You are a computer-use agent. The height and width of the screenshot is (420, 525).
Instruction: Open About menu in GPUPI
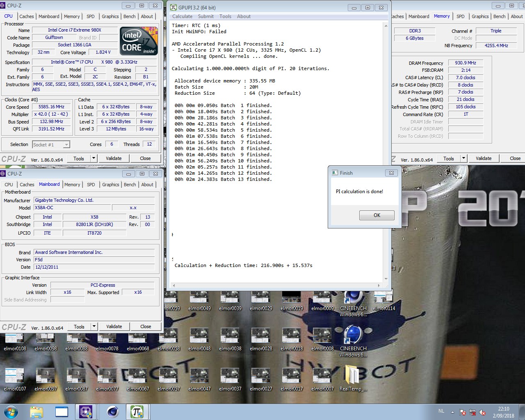tap(244, 16)
